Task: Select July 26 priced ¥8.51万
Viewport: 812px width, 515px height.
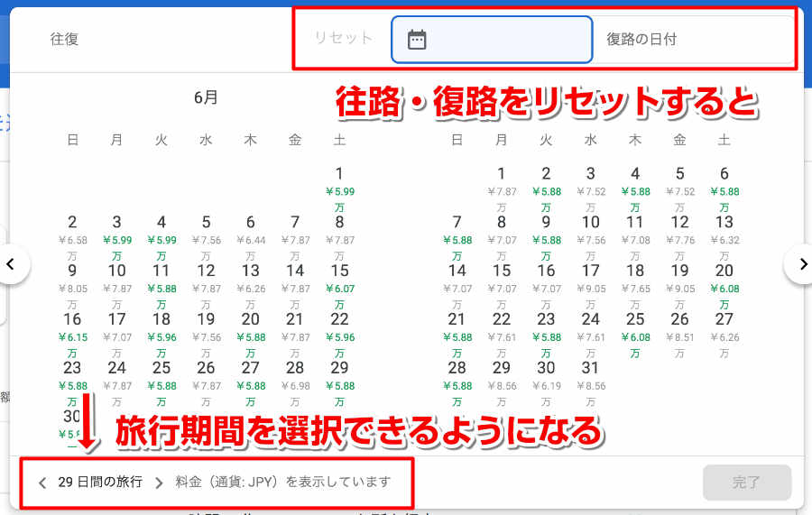Action: [x=679, y=335]
